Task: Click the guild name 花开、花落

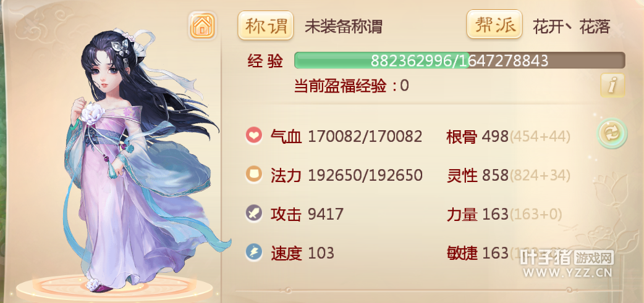Action: pyautogui.click(x=571, y=27)
